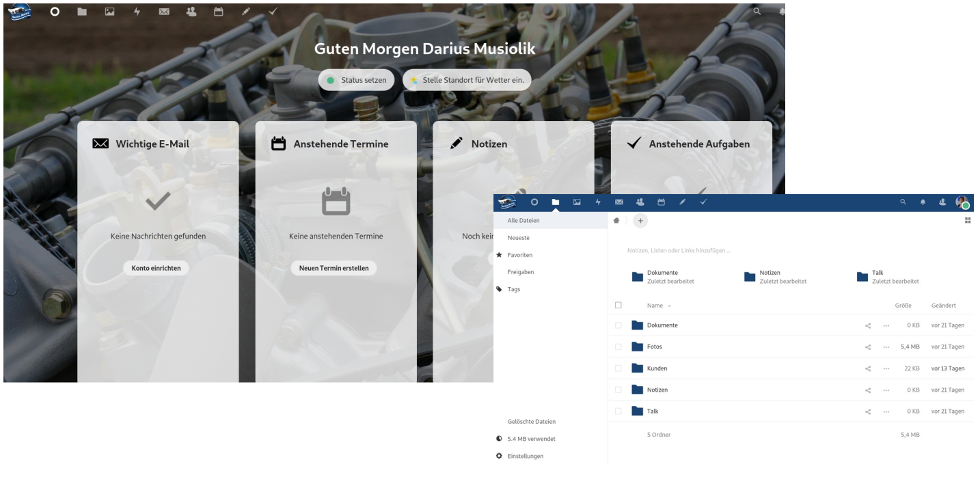Screen dimensions: 980x484
Task: Select Favoriten in the Files sidebar
Action: (x=519, y=255)
